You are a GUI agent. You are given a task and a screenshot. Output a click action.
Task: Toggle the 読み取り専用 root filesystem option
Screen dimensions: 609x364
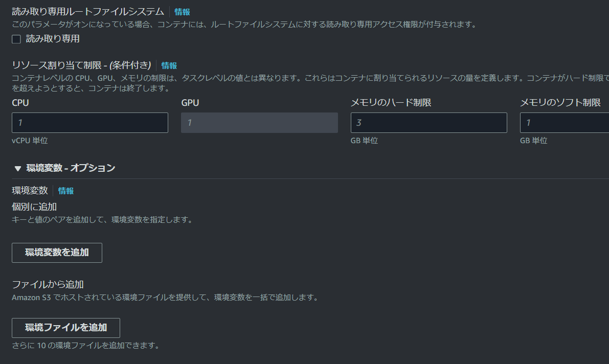pyautogui.click(x=16, y=38)
